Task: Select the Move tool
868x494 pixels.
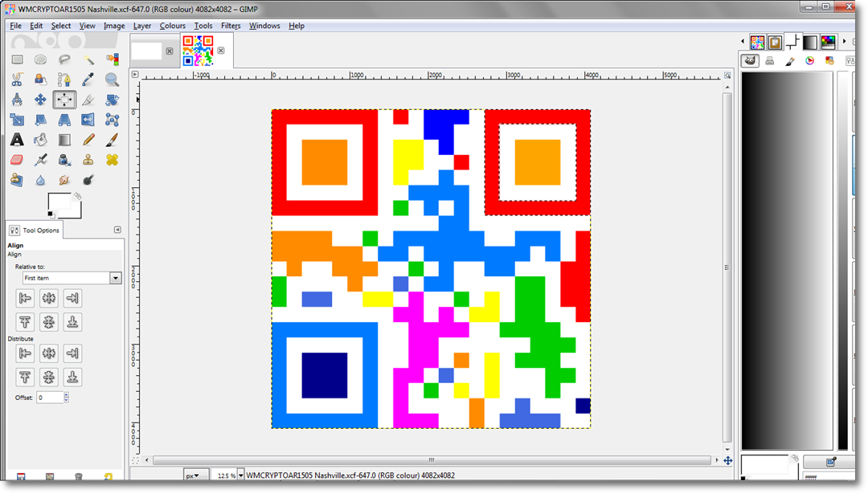Action: click(40, 100)
